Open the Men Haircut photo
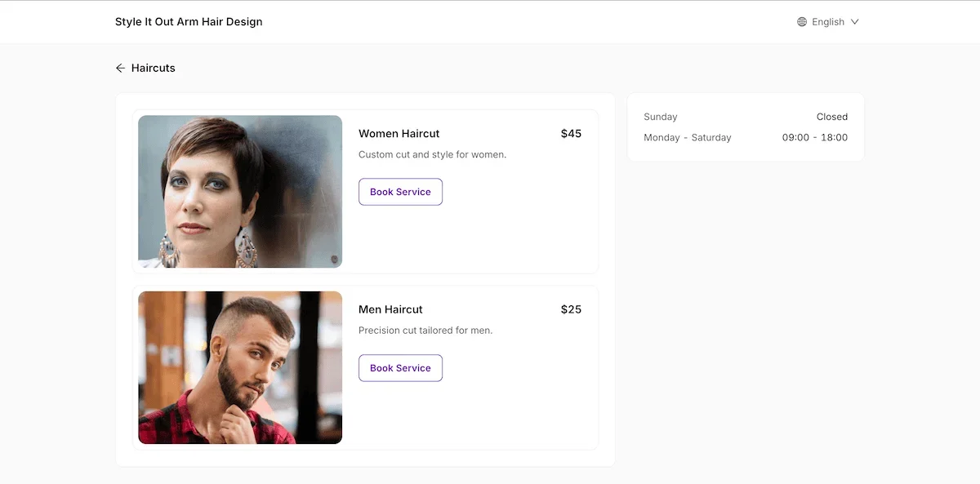980x484 pixels. point(240,368)
